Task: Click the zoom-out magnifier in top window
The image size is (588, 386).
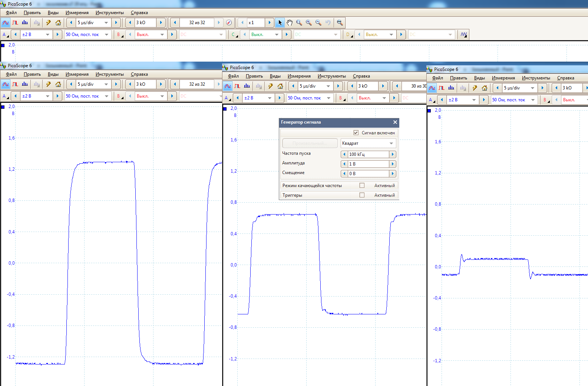Action: click(x=318, y=23)
